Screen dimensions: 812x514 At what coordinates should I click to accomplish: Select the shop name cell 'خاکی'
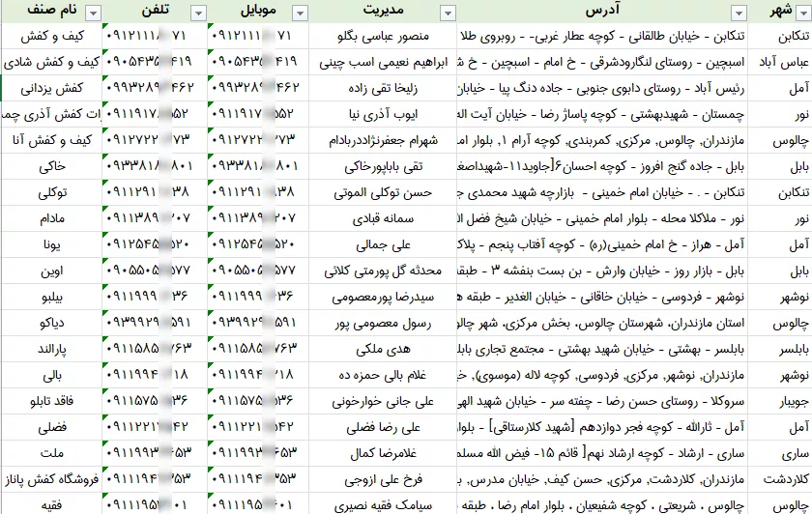tap(52, 167)
